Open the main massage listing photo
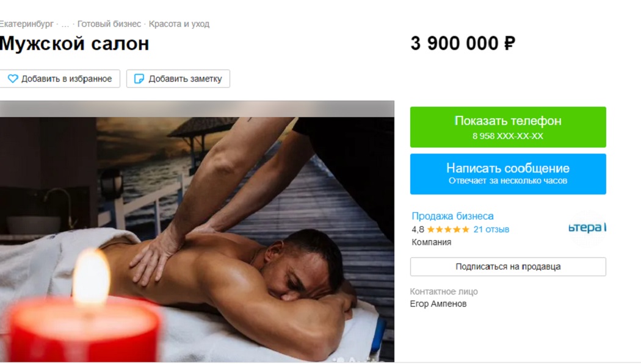 [x=197, y=231]
